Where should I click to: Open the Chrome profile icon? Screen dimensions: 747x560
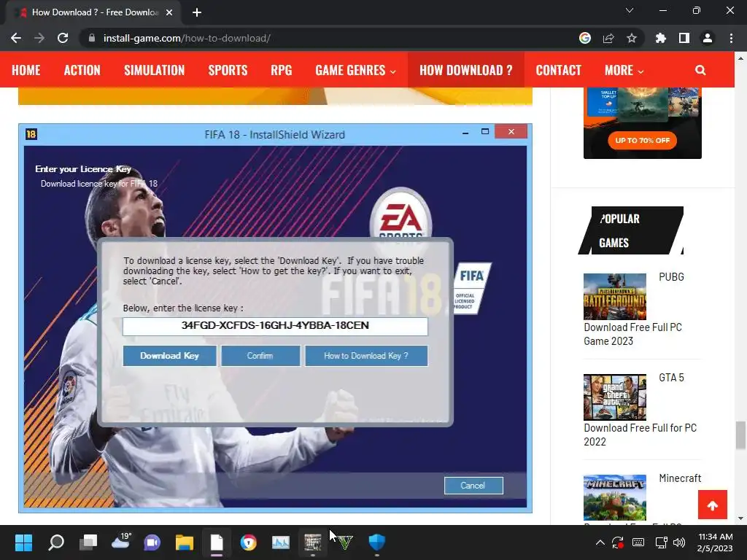click(x=708, y=38)
